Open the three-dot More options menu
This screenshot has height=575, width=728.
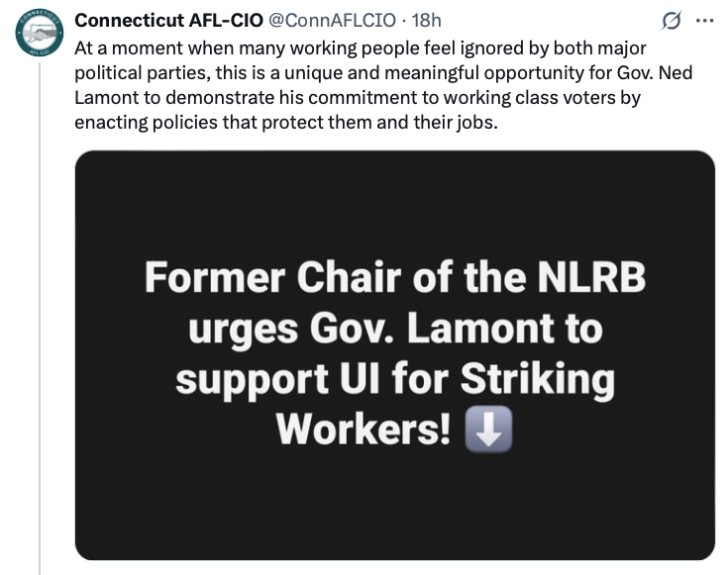click(x=704, y=21)
